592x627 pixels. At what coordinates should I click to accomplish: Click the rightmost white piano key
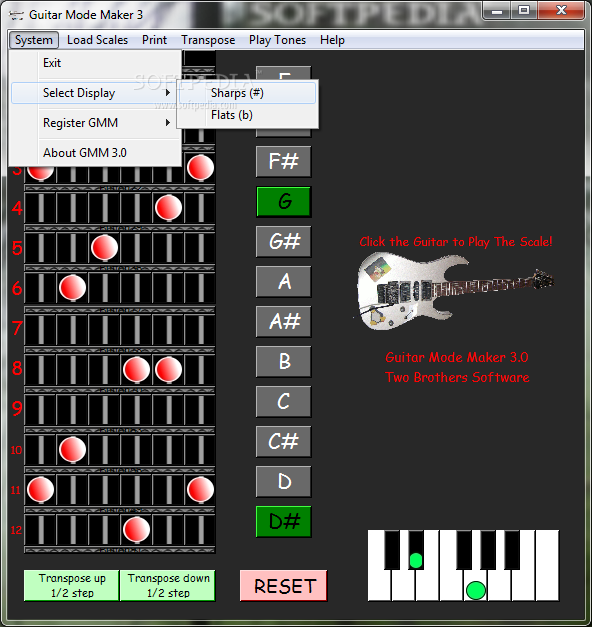tap(548, 566)
